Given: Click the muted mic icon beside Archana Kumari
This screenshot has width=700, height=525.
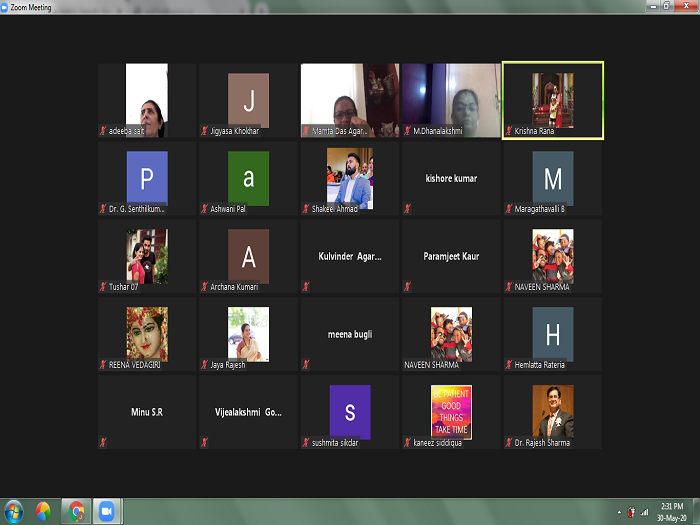Looking at the screenshot, I should point(204,287).
